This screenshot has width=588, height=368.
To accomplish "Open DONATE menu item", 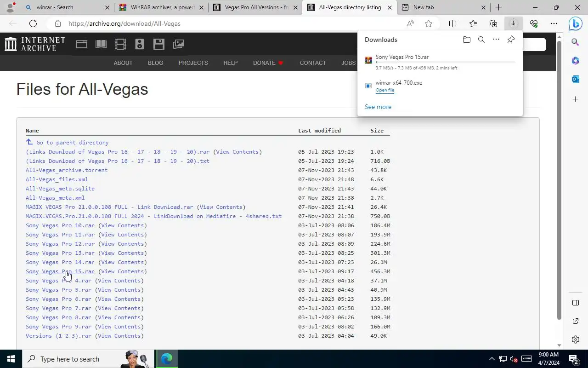I will (x=268, y=63).
